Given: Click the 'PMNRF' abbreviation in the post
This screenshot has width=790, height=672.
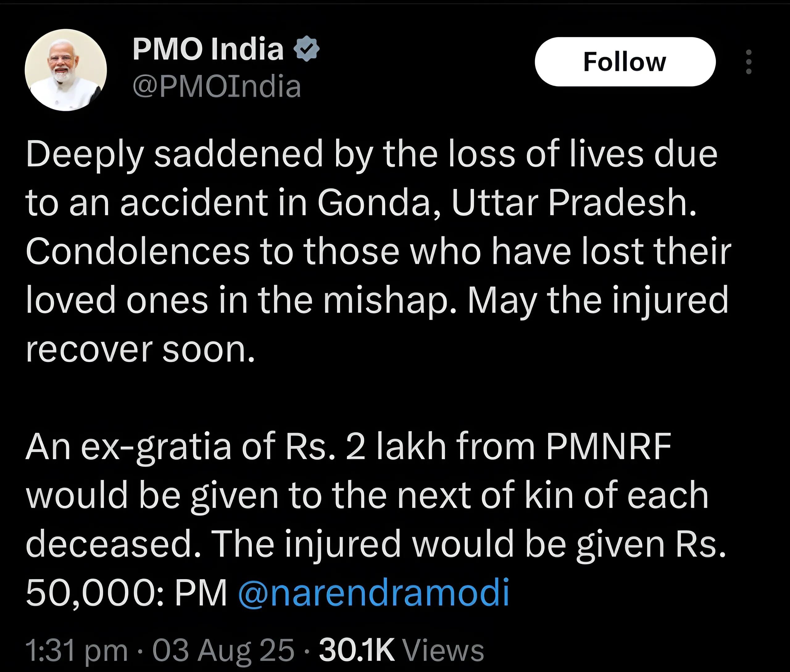Looking at the screenshot, I should tap(608, 446).
